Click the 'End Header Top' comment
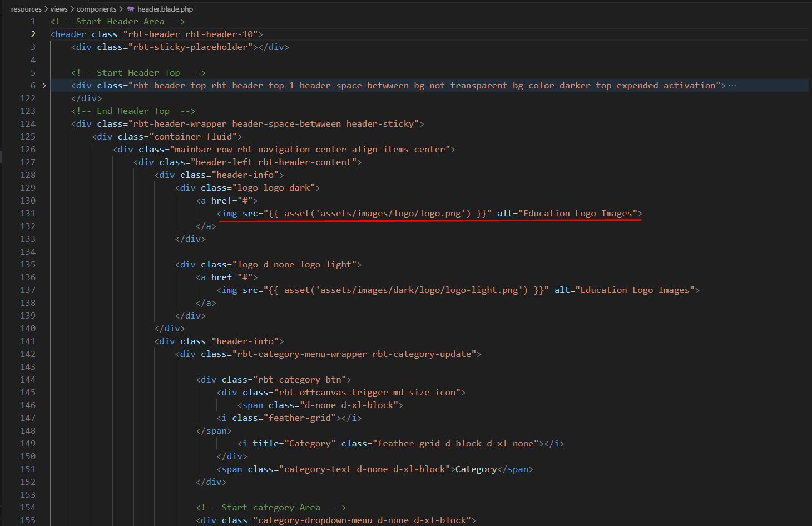This screenshot has width=812, height=526. (x=133, y=111)
